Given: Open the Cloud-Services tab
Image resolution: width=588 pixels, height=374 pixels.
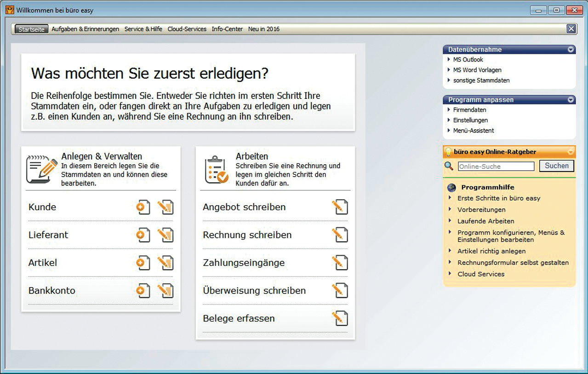Looking at the screenshot, I should click(x=187, y=29).
